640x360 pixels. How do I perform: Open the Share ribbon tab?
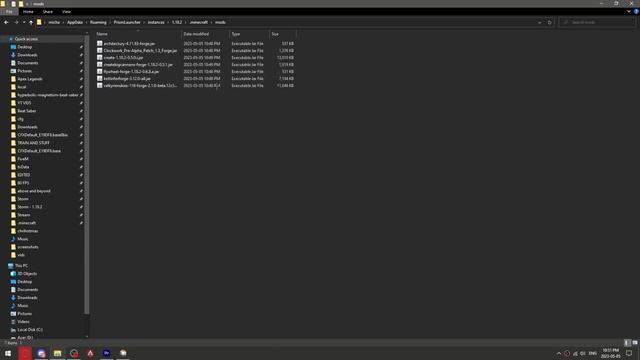point(48,12)
